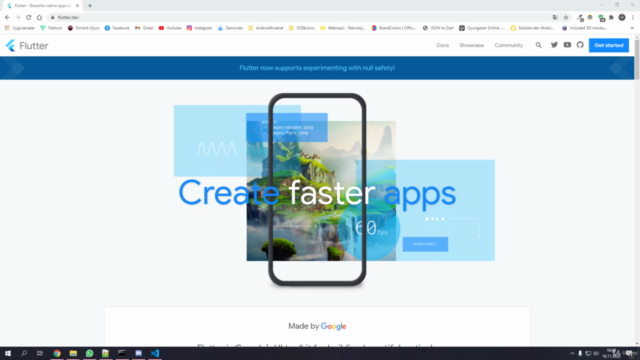
Task: Open File Explorer from the taskbar
Action: [73, 353]
